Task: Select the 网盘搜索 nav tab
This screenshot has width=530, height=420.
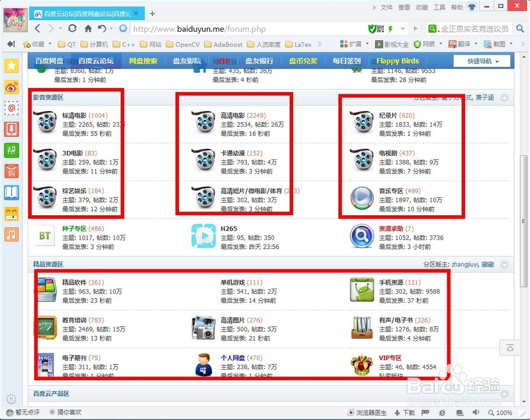Action: coord(143,61)
